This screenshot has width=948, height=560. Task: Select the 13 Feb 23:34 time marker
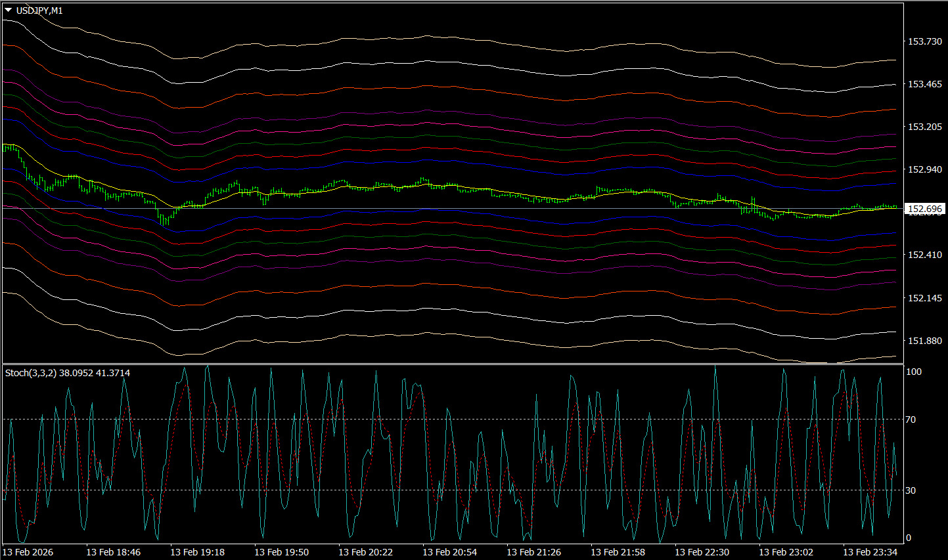[x=870, y=552]
